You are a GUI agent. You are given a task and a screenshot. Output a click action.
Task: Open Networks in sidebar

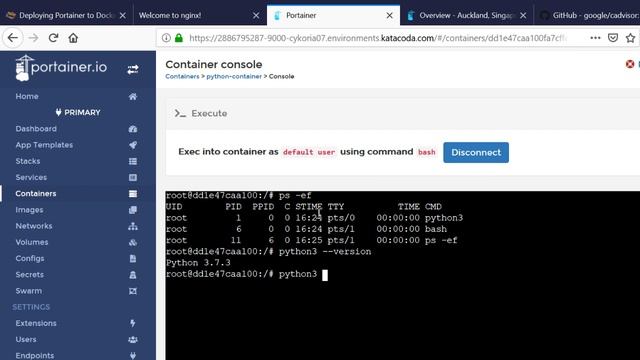click(33, 226)
